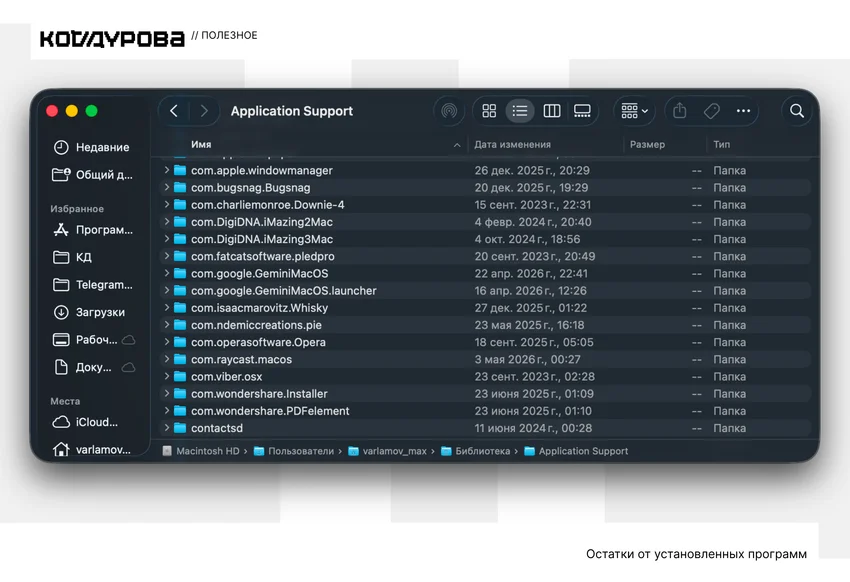Click varlamov_max in the path bar

[x=388, y=451]
